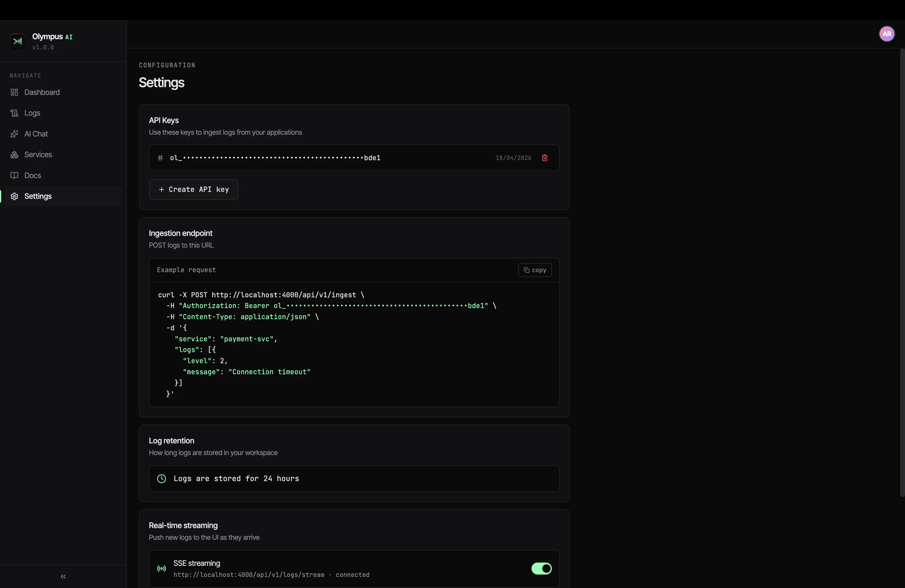905x588 pixels.
Task: Click the SSE streaming broadcast icon
Action: click(x=162, y=569)
